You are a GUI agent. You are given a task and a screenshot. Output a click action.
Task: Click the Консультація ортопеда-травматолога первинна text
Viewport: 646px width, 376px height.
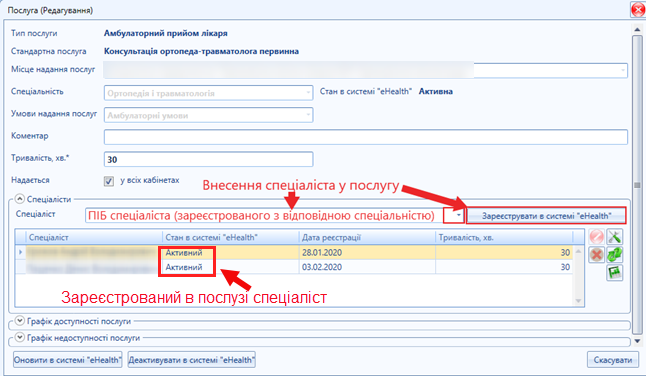(x=201, y=51)
